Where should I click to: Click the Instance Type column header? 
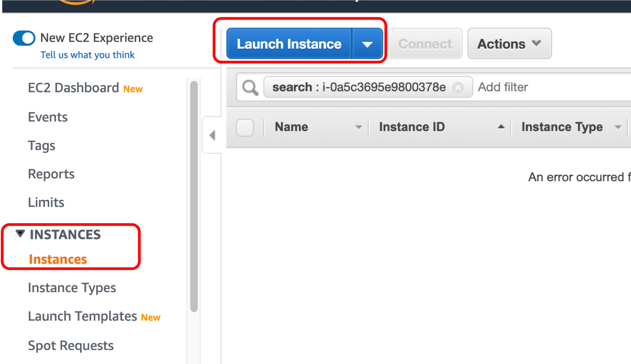tap(562, 127)
